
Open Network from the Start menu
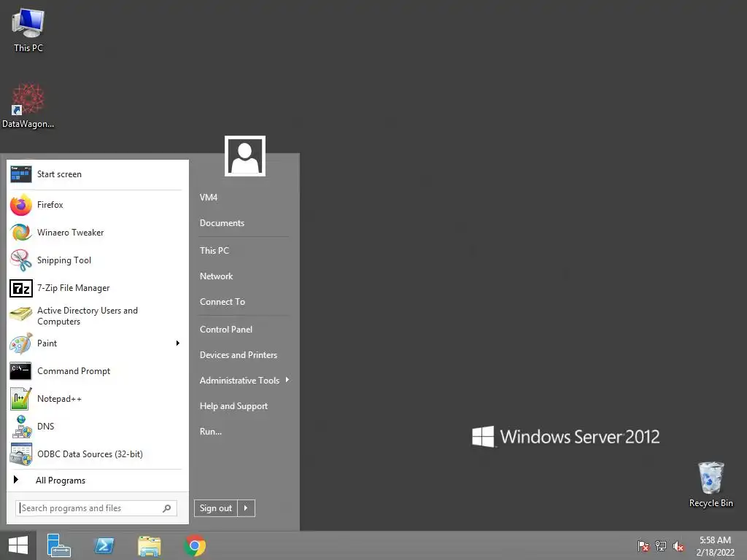click(x=216, y=276)
